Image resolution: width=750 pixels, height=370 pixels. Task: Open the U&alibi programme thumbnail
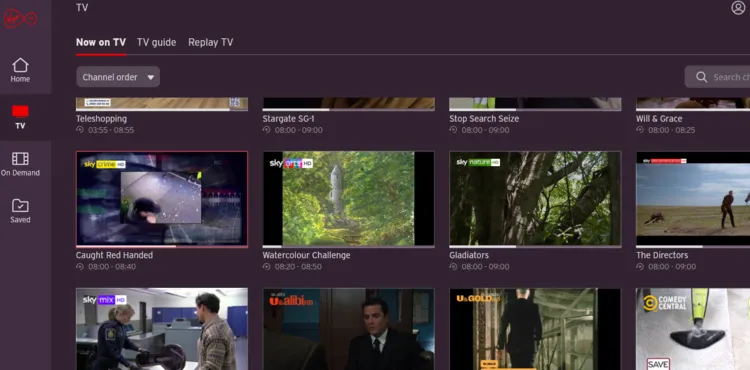348,329
